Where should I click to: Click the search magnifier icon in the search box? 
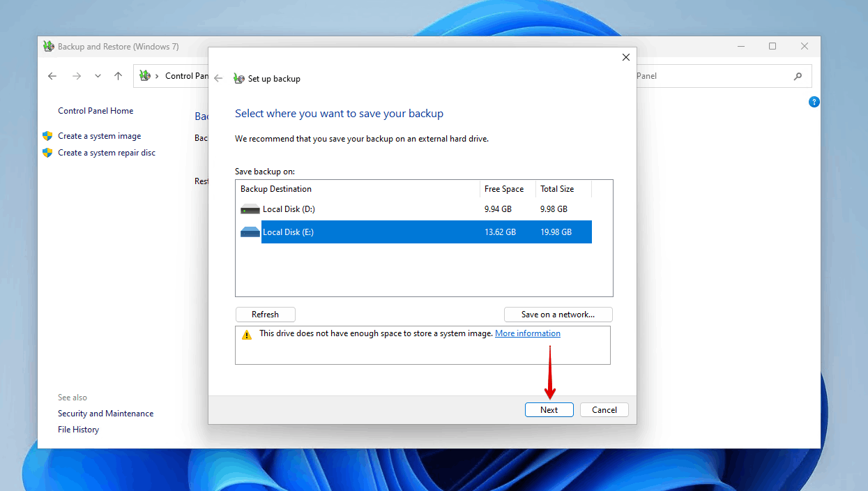(x=797, y=75)
